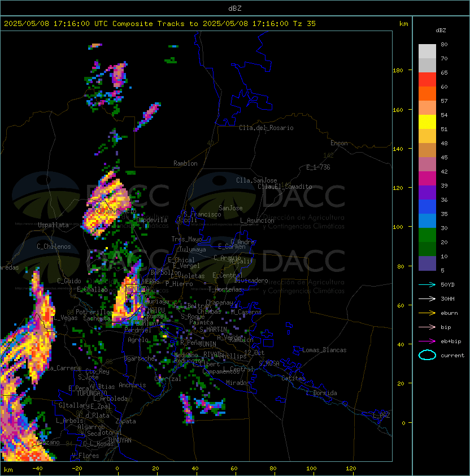Click the 'Zapata' map label
470x476 pixels.
click(x=125, y=421)
